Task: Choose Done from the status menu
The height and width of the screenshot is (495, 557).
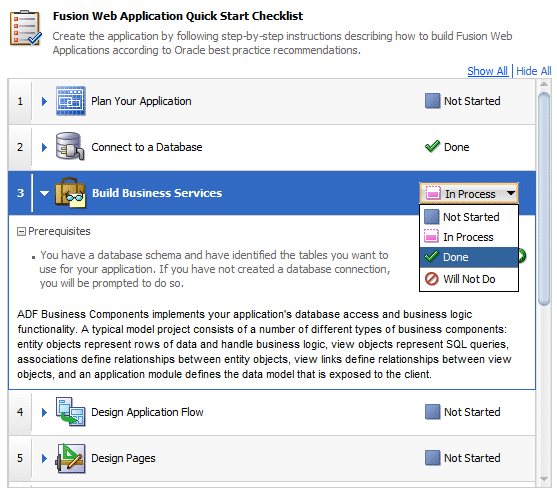Action: coord(469,257)
